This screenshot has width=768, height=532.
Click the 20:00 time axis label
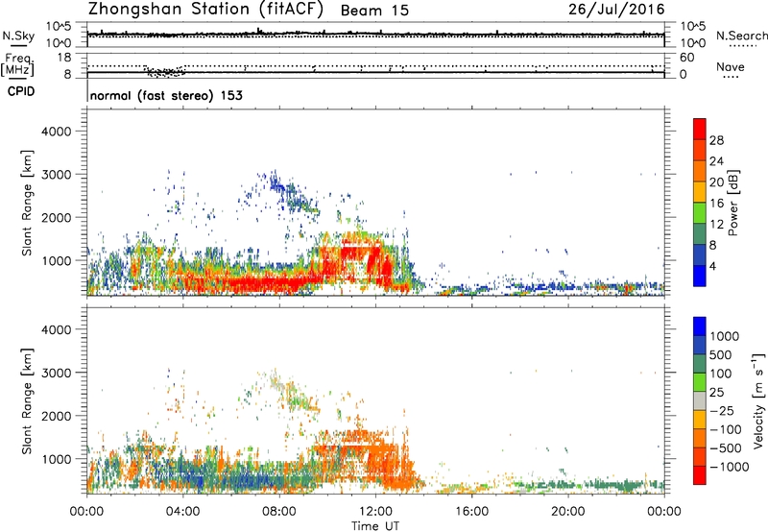point(567,512)
